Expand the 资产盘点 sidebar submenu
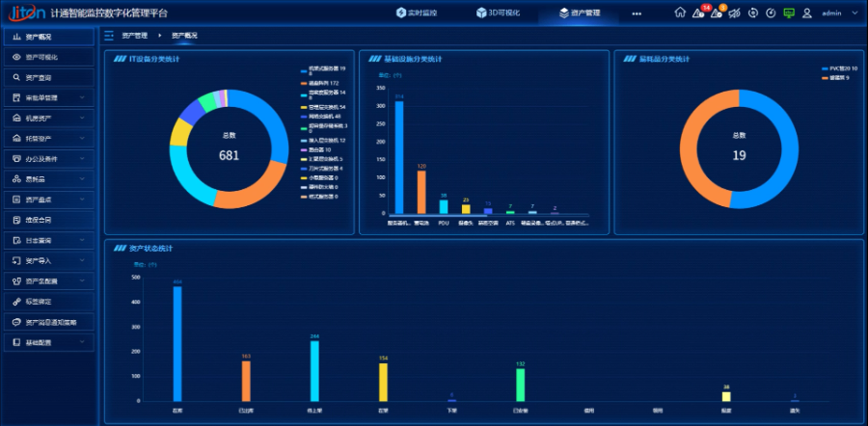Image resolution: width=868 pixels, height=426 pixels. [48, 200]
